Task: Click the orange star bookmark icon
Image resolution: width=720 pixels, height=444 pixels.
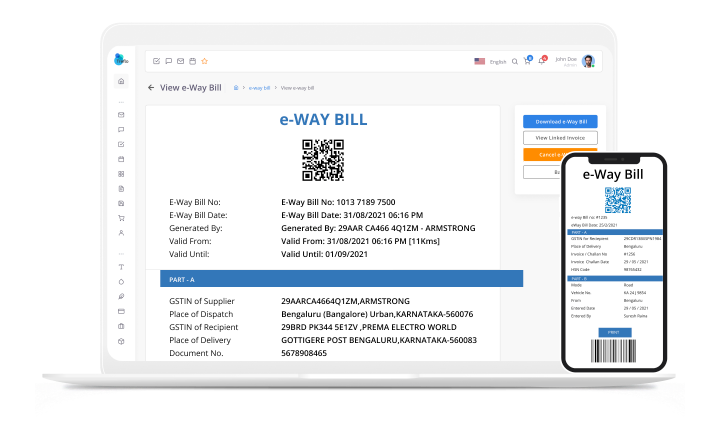Action: coord(205,61)
